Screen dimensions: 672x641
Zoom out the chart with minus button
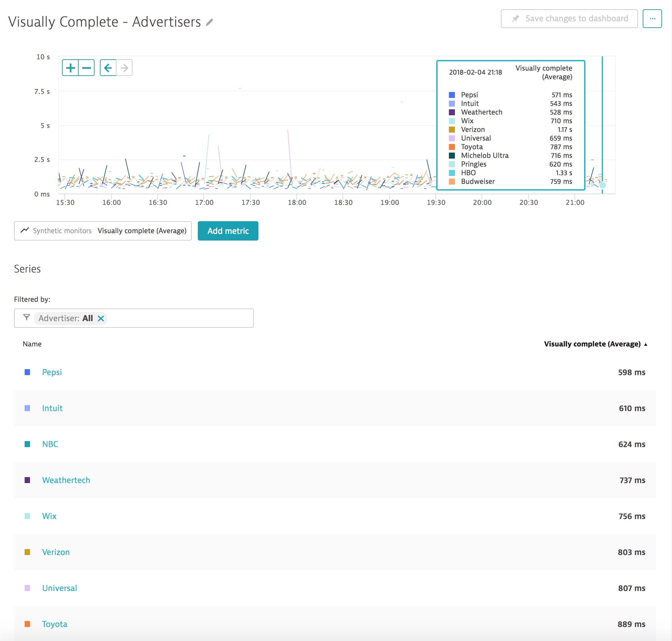click(86, 68)
